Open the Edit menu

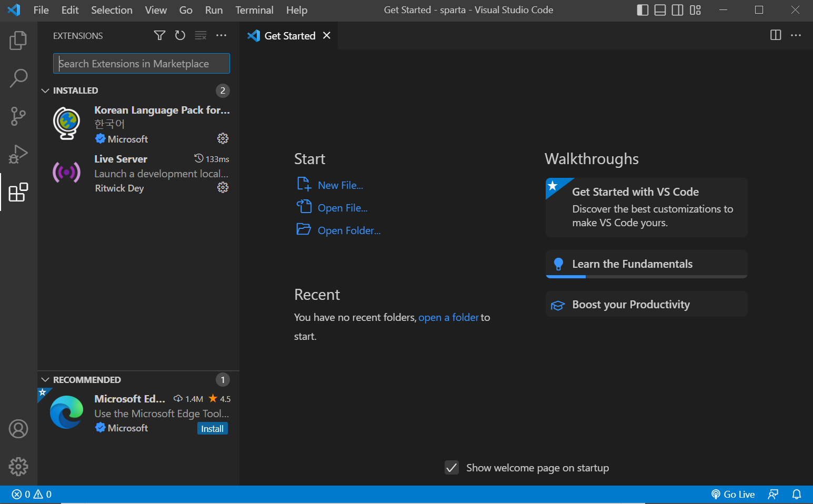point(70,10)
